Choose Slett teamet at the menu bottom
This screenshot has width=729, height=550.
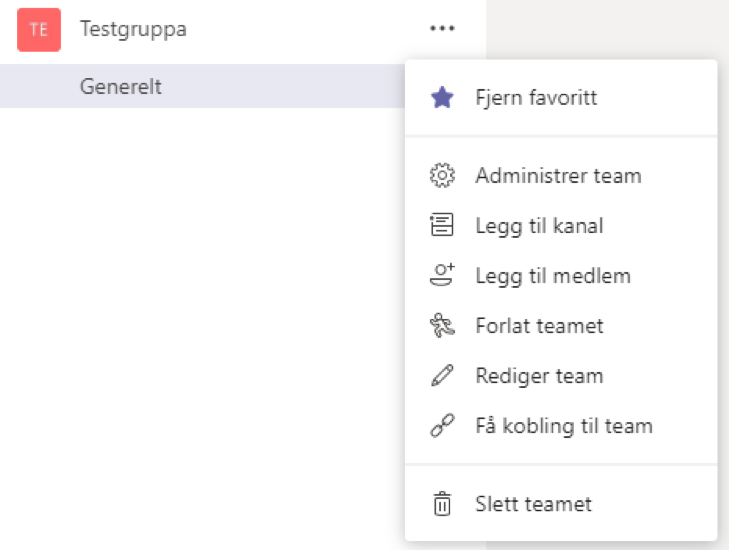point(533,504)
